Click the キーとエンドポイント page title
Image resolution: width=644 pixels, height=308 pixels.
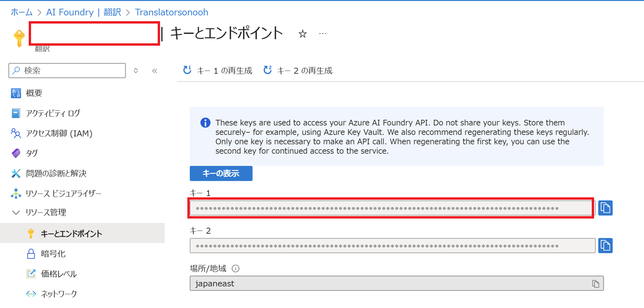tap(226, 33)
